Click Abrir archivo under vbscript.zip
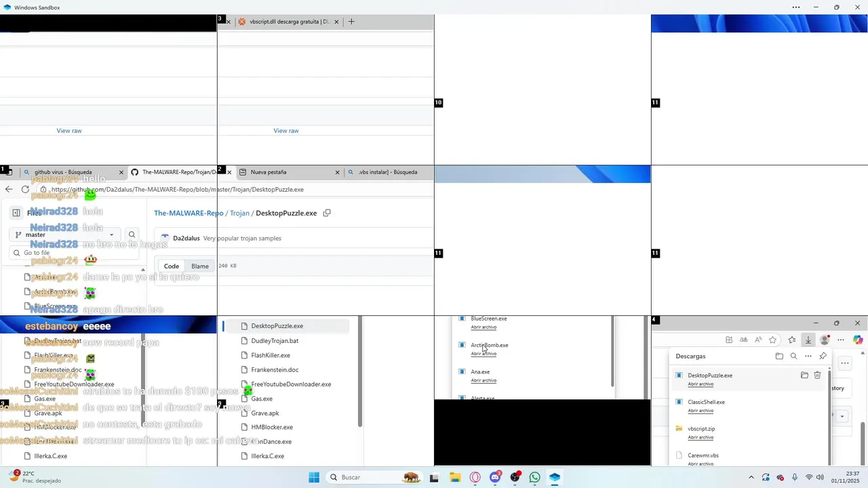 [701, 437]
